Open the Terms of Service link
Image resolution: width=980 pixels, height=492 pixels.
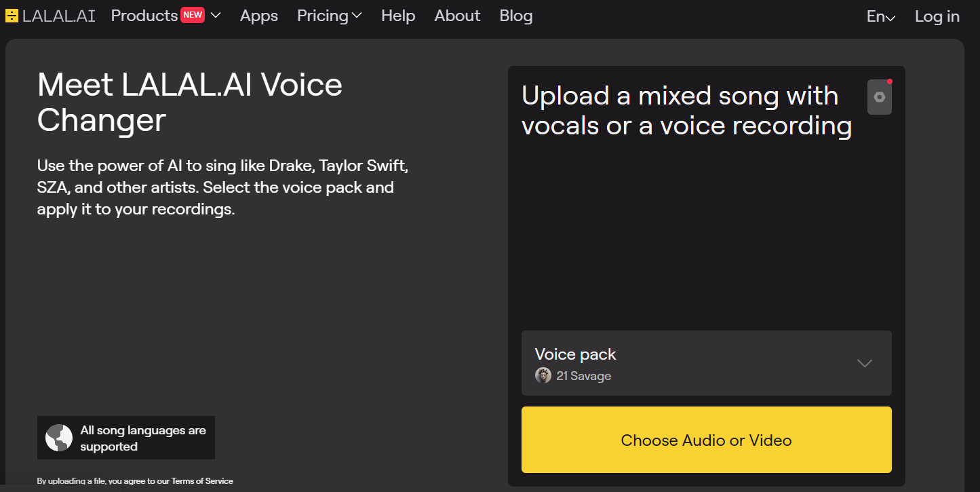201,481
